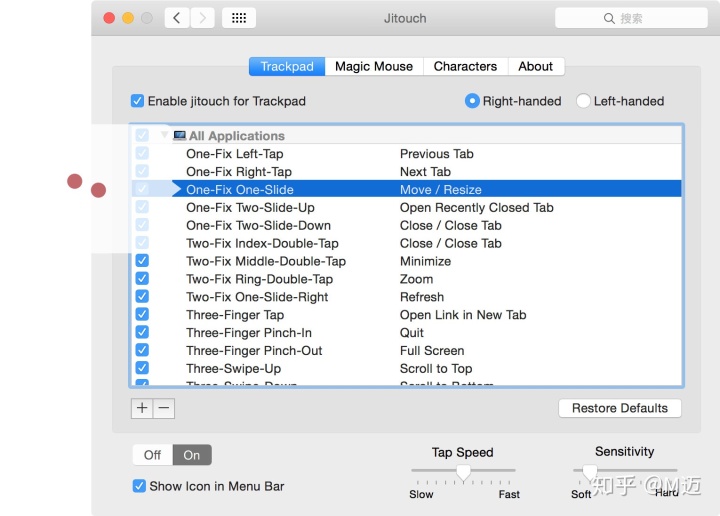The height and width of the screenshot is (516, 720).
Task: Click the back navigation arrow
Action: (177, 18)
